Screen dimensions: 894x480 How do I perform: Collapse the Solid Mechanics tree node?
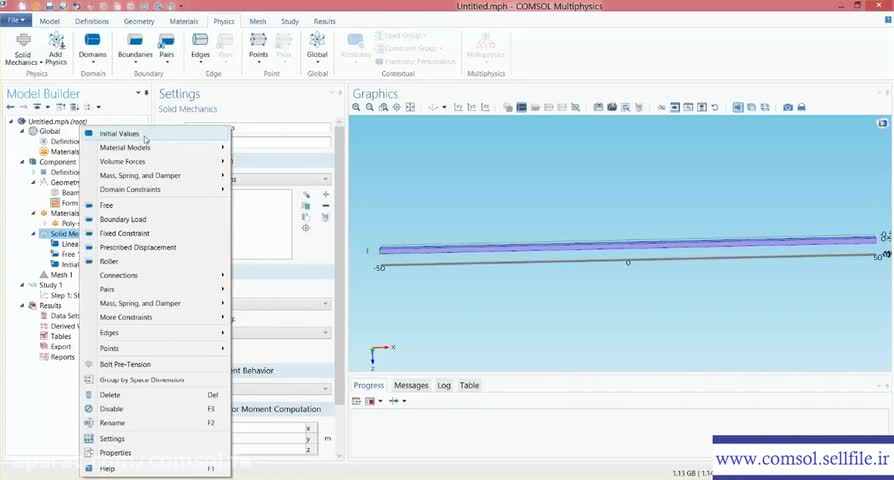(x=34, y=234)
